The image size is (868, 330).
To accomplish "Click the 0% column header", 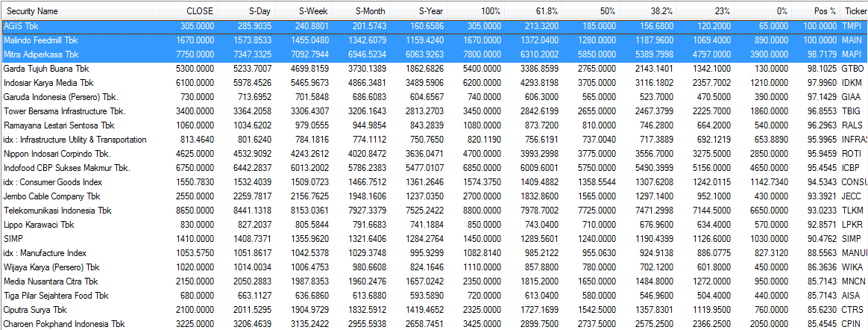I will point(764,11).
